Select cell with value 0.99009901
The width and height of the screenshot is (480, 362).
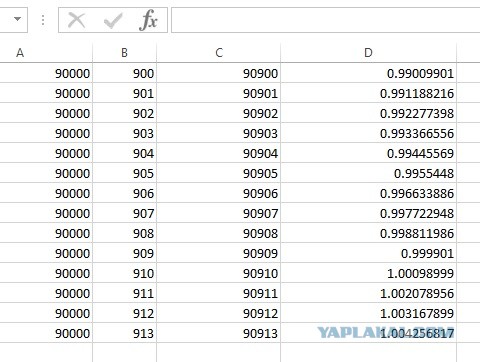[x=369, y=73]
